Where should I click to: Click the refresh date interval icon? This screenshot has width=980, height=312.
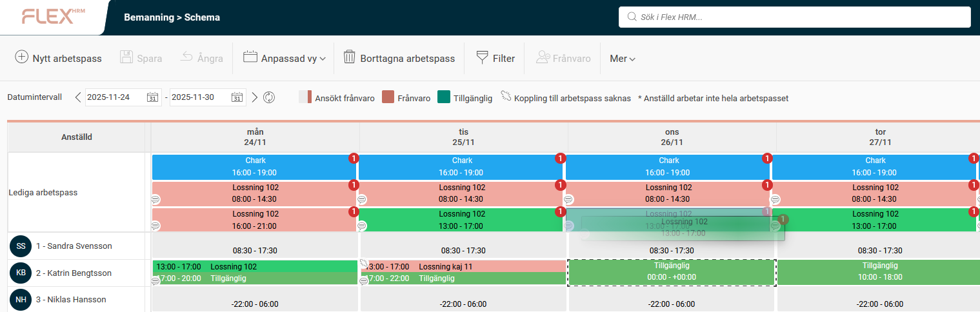coord(269,97)
